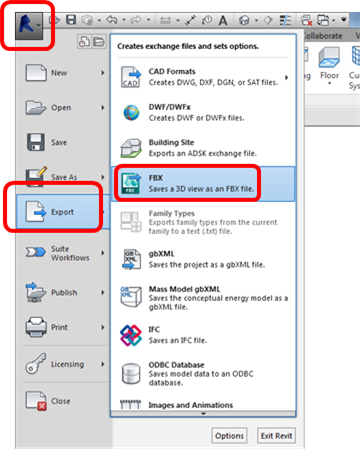Toggle the Thin Lines icon
The image size is (360, 449).
pyautogui.click(x=285, y=20)
